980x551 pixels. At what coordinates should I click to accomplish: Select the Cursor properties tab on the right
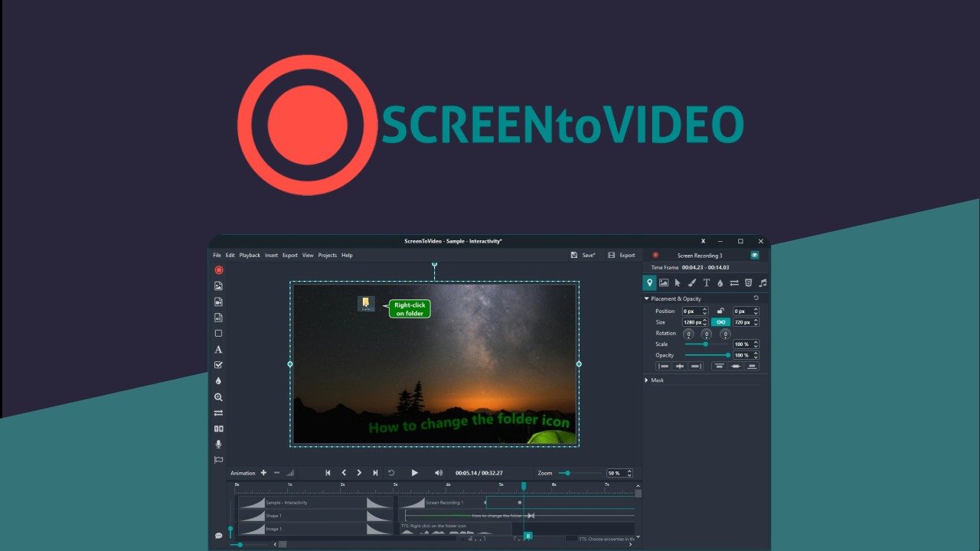677,282
